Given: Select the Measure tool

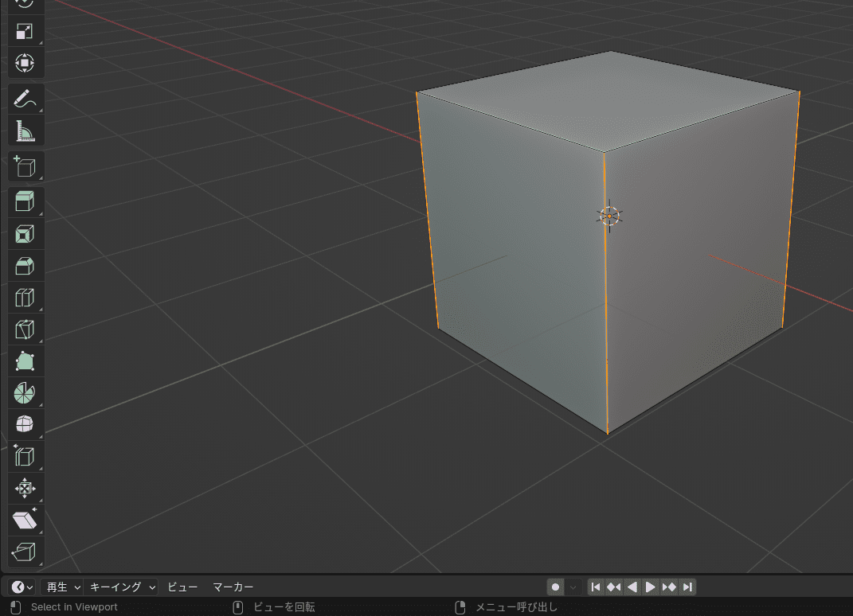Looking at the screenshot, I should (25, 131).
